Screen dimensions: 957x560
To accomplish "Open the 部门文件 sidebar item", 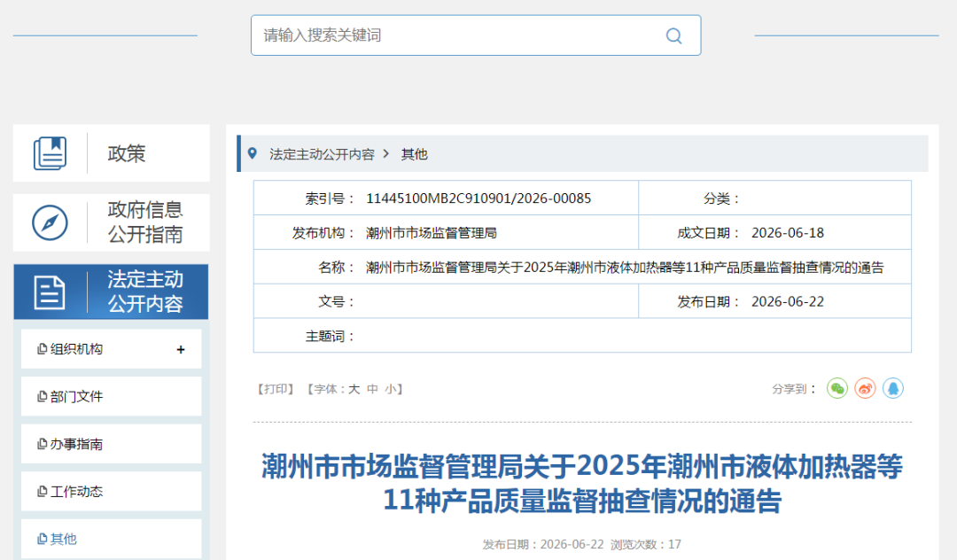I will click(111, 396).
